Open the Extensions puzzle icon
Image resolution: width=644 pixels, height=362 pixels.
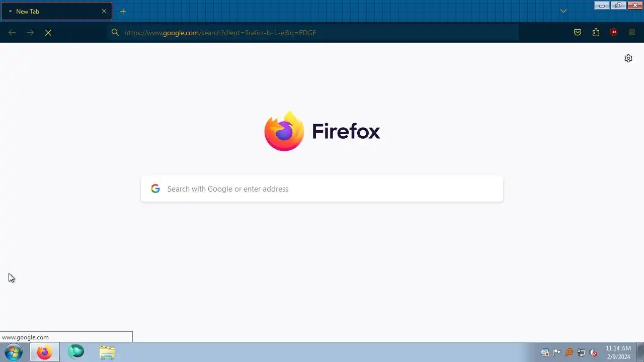596,33
